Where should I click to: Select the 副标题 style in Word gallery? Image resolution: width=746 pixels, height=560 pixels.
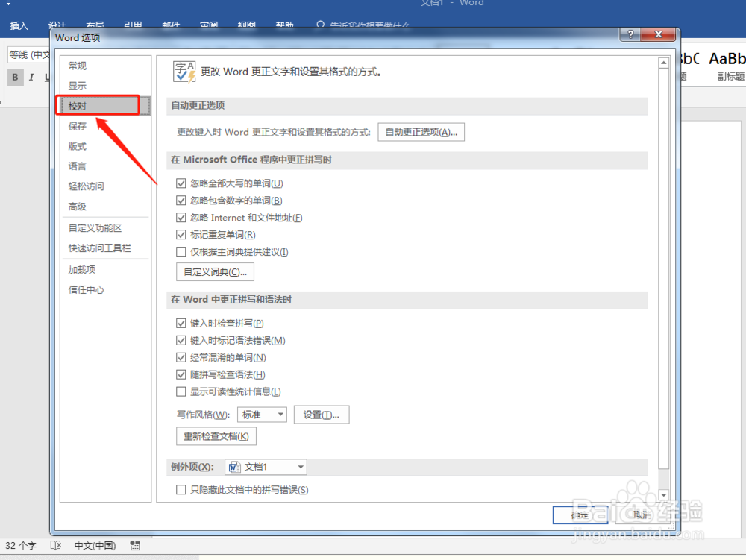pyautogui.click(x=727, y=66)
